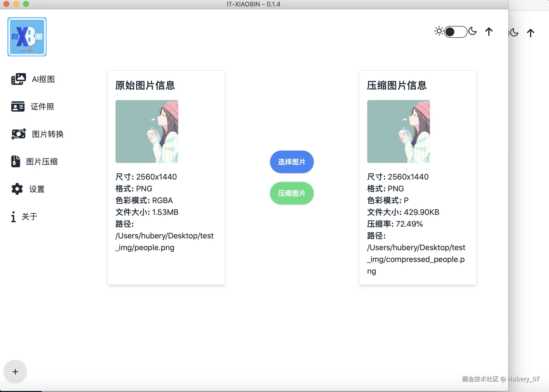Viewport: 549px width, 392px height.
Task: Click the sun light-mode icon
Action: 439,31
